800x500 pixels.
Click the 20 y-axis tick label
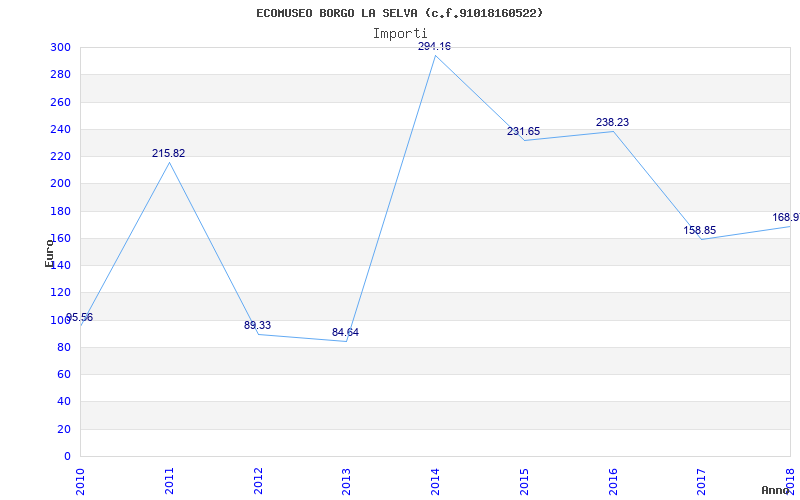64,429
